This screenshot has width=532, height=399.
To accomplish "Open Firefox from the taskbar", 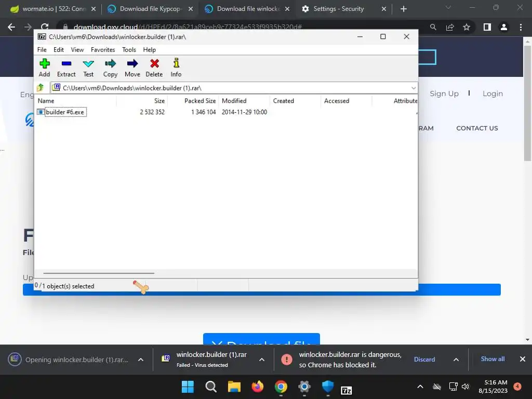I will 258,387.
